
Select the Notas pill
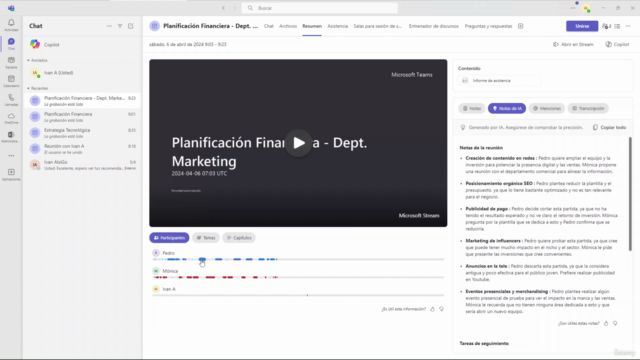[x=472, y=109]
